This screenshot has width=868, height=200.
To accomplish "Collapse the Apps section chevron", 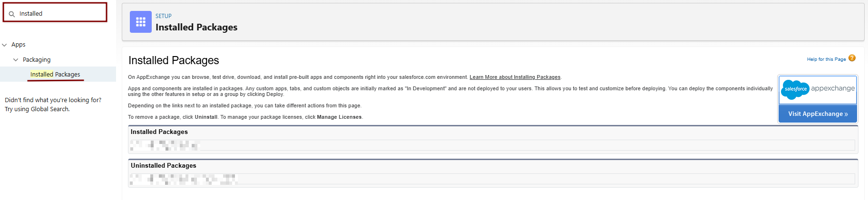I will click(x=5, y=45).
